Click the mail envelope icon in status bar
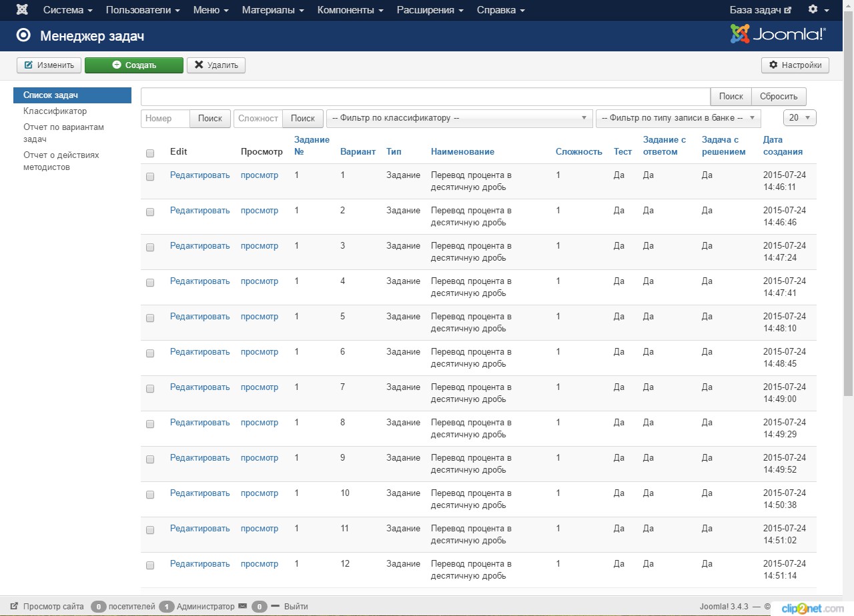The width and height of the screenshot is (854, 616). 242,607
